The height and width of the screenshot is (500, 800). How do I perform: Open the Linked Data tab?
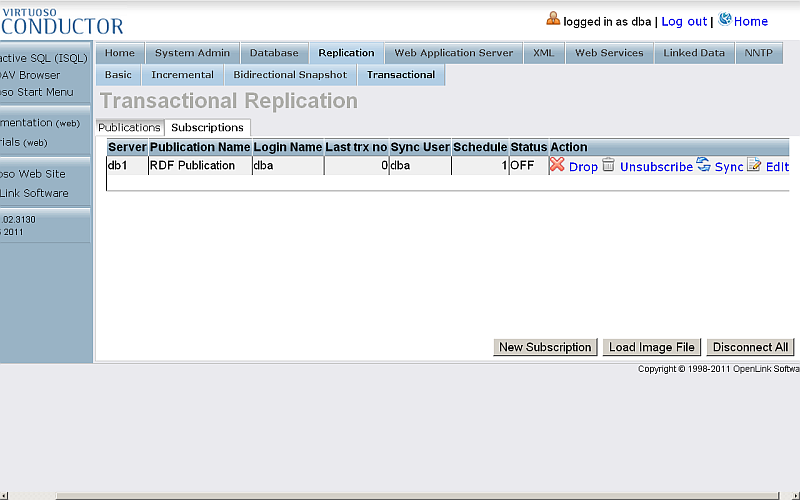pos(694,53)
